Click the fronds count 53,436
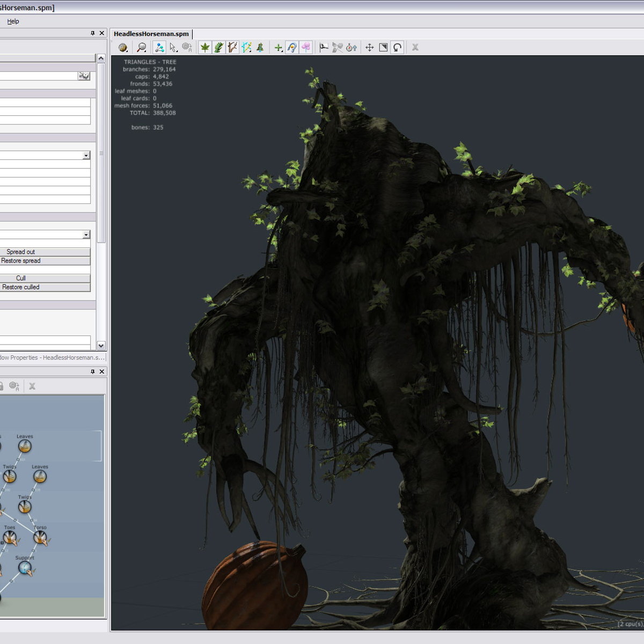Screen dimensions: 644x644 (163, 84)
